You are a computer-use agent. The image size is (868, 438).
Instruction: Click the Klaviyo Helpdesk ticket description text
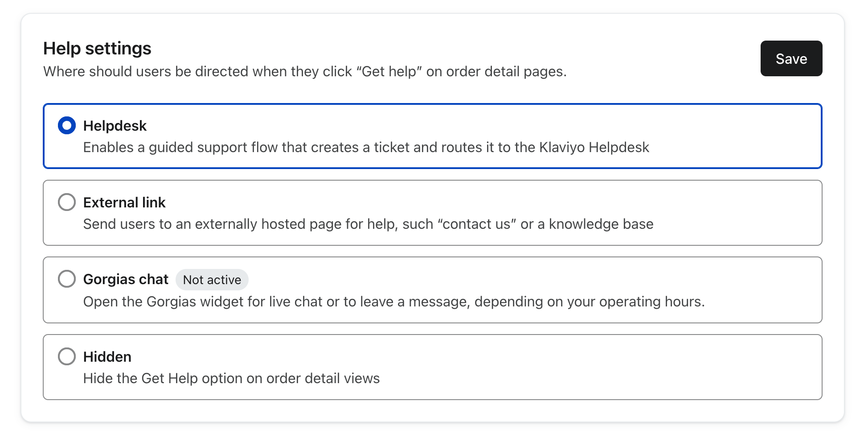coord(366,147)
